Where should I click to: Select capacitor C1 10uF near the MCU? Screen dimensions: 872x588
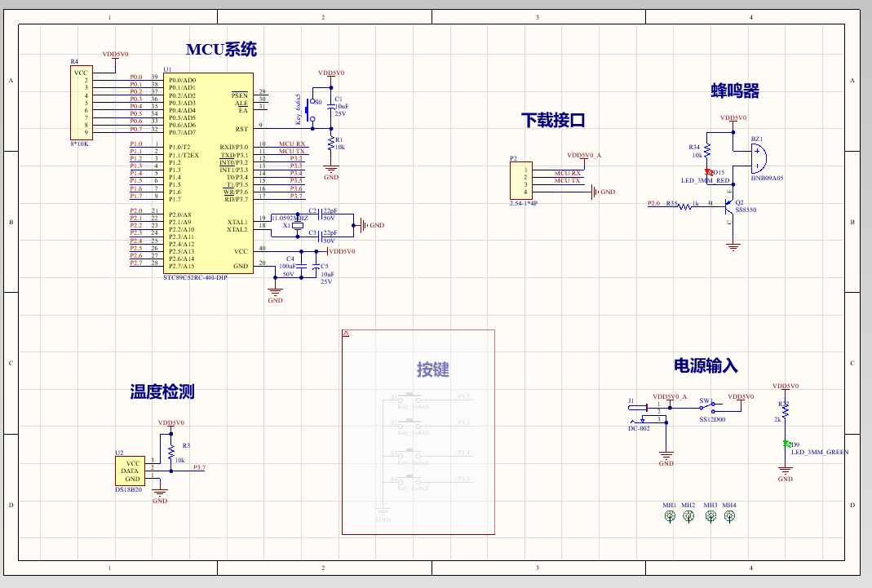coord(333,106)
